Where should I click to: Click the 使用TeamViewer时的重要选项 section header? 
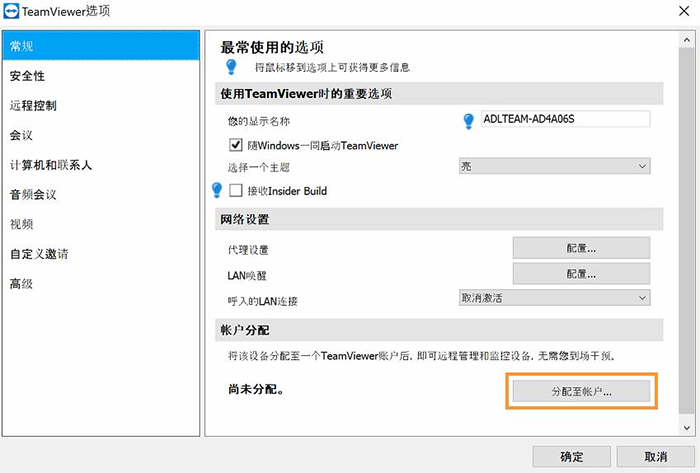click(x=439, y=93)
